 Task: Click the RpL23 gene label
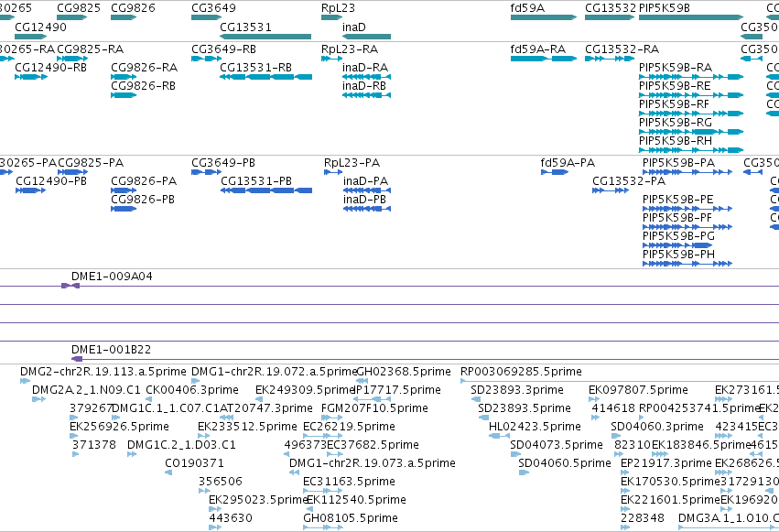pyautogui.click(x=338, y=8)
